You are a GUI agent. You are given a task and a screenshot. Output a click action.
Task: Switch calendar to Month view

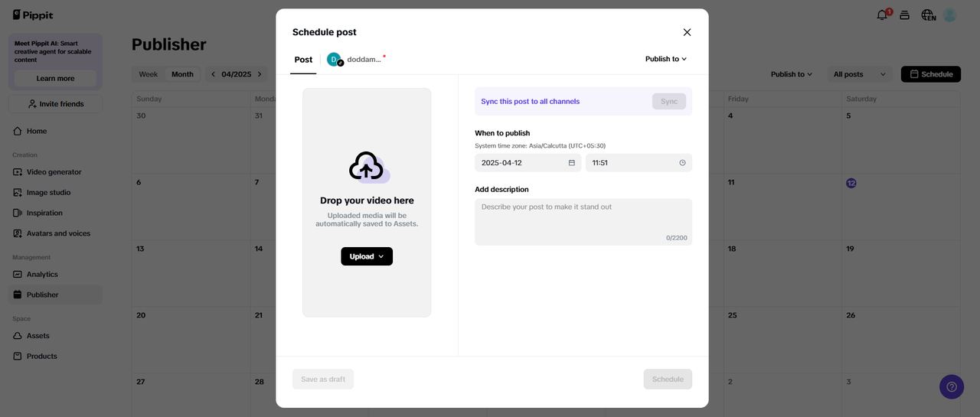[x=182, y=74]
